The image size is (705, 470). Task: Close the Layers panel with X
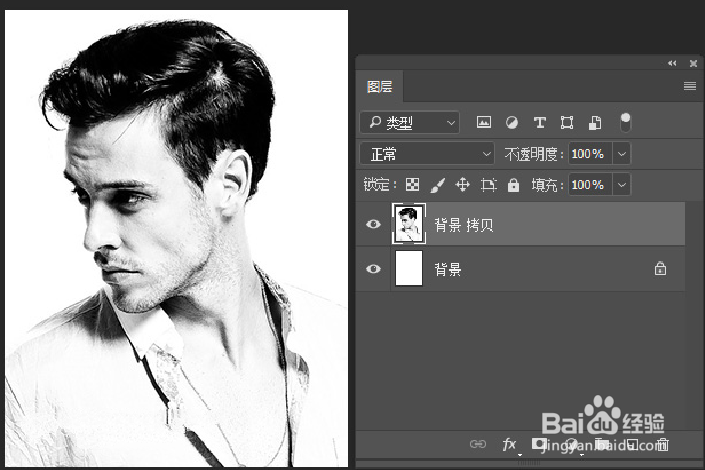point(693,63)
